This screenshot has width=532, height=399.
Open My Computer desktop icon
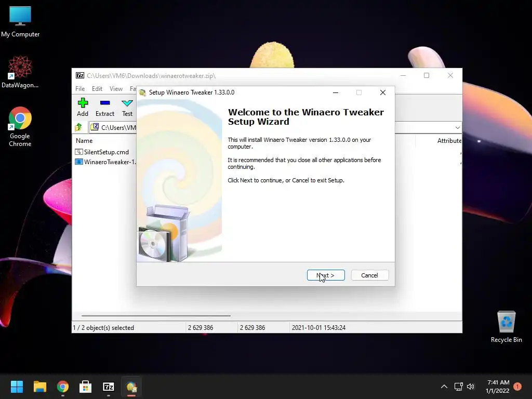20,22
